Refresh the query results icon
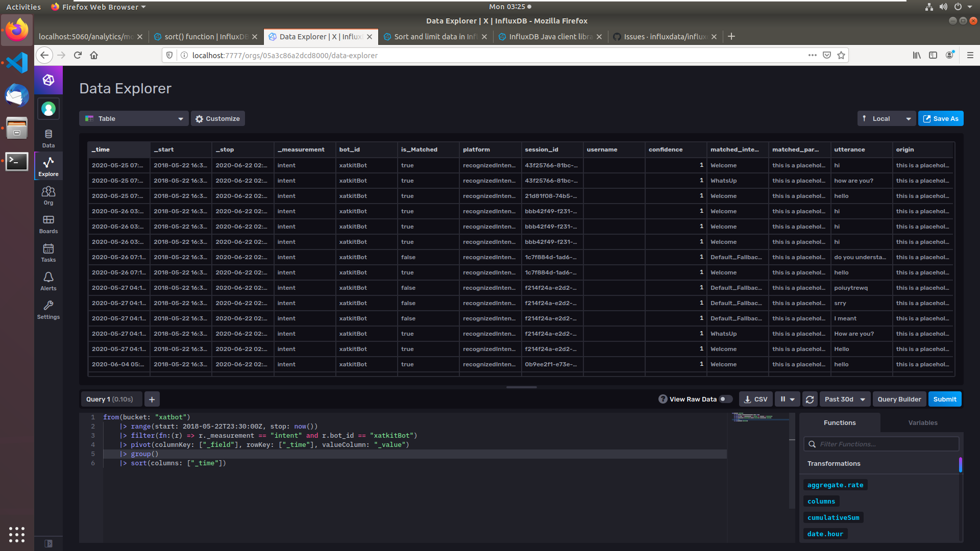The image size is (980, 551). point(810,399)
